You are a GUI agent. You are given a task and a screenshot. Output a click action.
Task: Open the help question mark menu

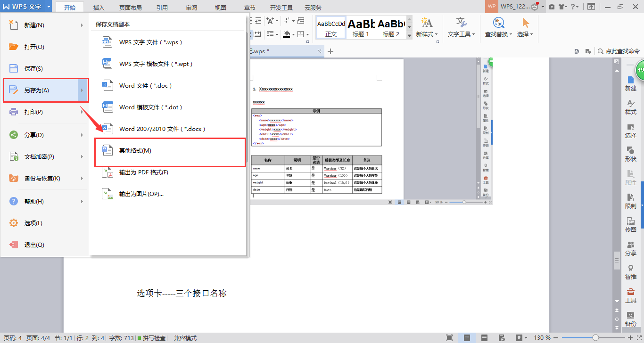(575, 7)
